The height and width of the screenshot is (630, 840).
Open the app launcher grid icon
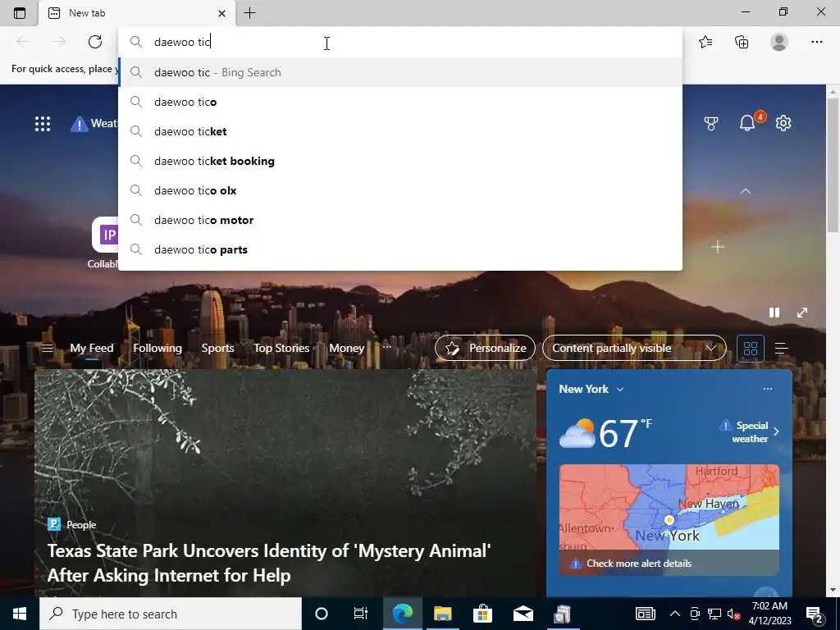point(43,124)
